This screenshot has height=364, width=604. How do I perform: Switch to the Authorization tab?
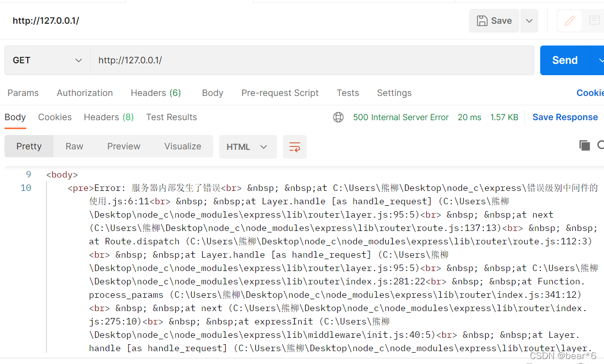coord(85,93)
